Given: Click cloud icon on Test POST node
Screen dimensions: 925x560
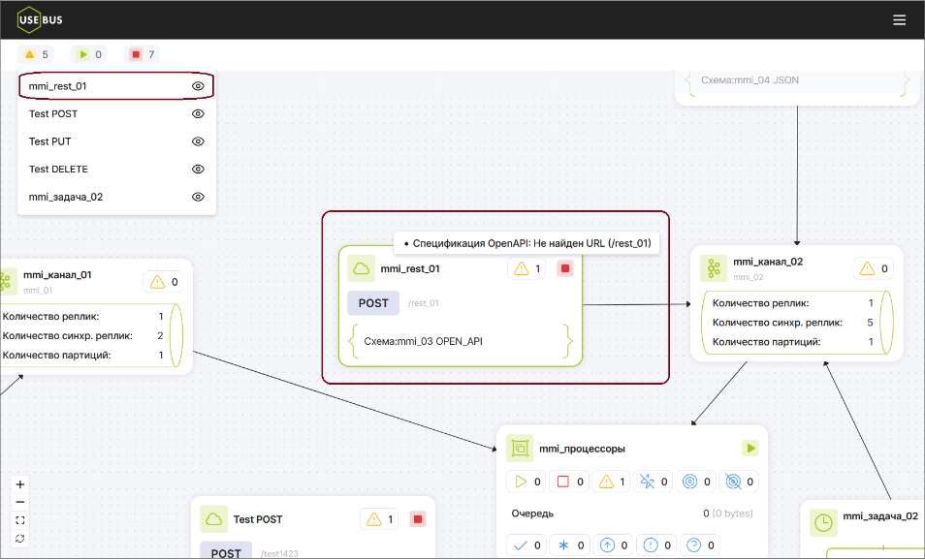Looking at the screenshot, I should [213, 519].
